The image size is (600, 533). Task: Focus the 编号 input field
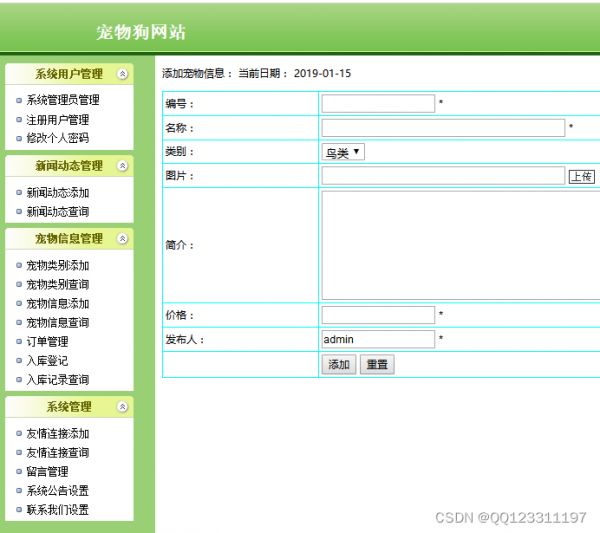[x=378, y=103]
